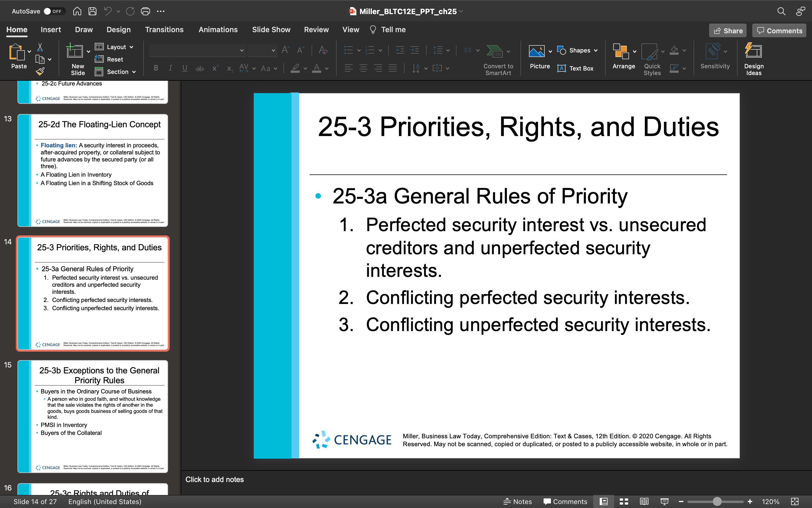
Task: Click the Home icon in title bar
Action: tap(77, 11)
